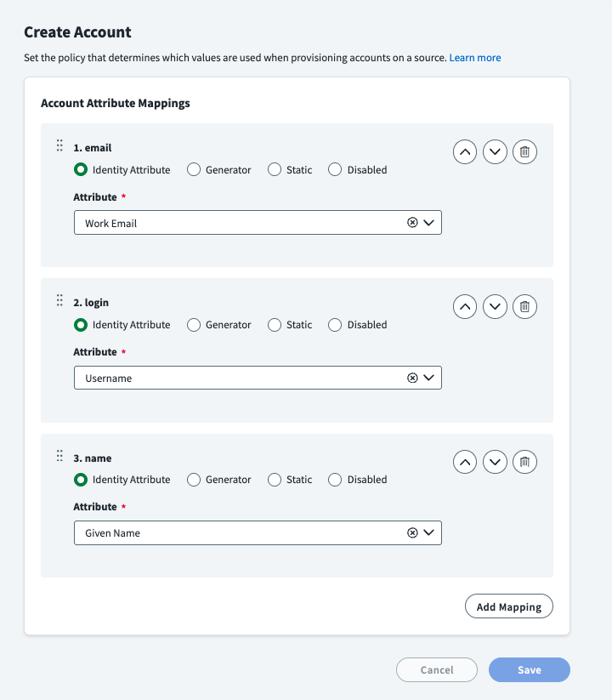Click the Add Mapping button
The width and height of the screenshot is (612, 700).
(509, 606)
